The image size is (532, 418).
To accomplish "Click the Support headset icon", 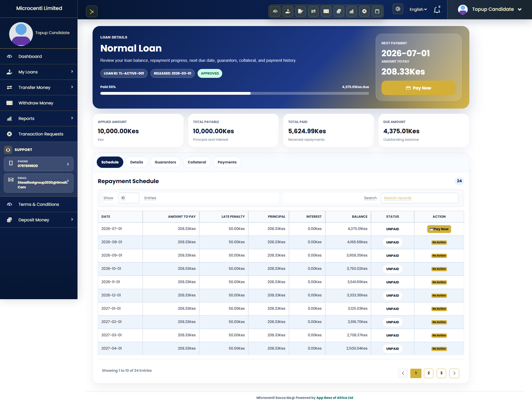I will (x=8, y=150).
